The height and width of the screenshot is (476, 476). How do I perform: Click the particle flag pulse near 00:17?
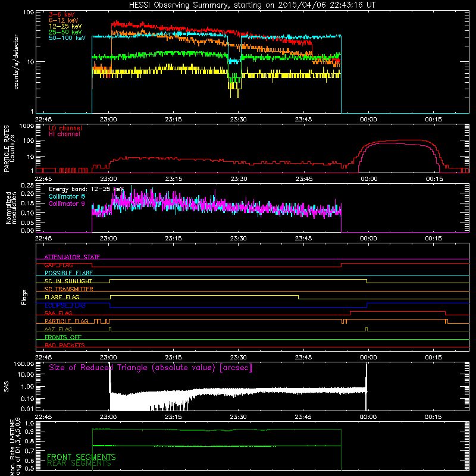[x=446, y=321]
